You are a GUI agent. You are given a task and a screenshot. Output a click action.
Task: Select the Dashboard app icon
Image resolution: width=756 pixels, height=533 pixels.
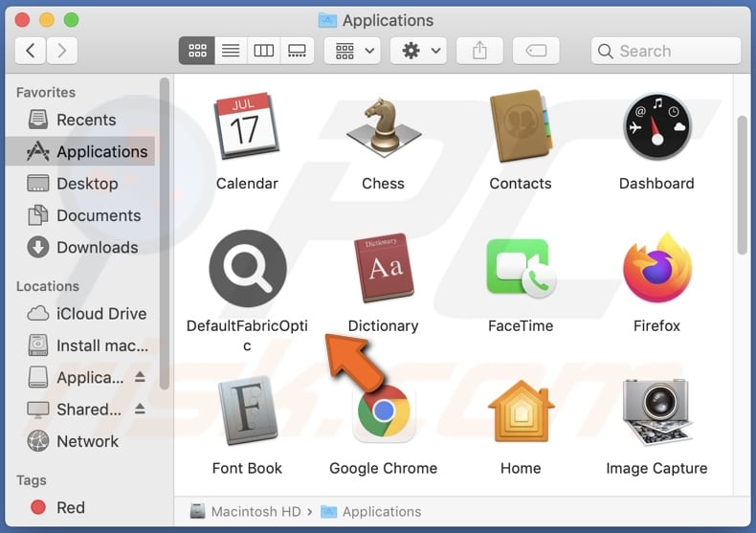656,126
